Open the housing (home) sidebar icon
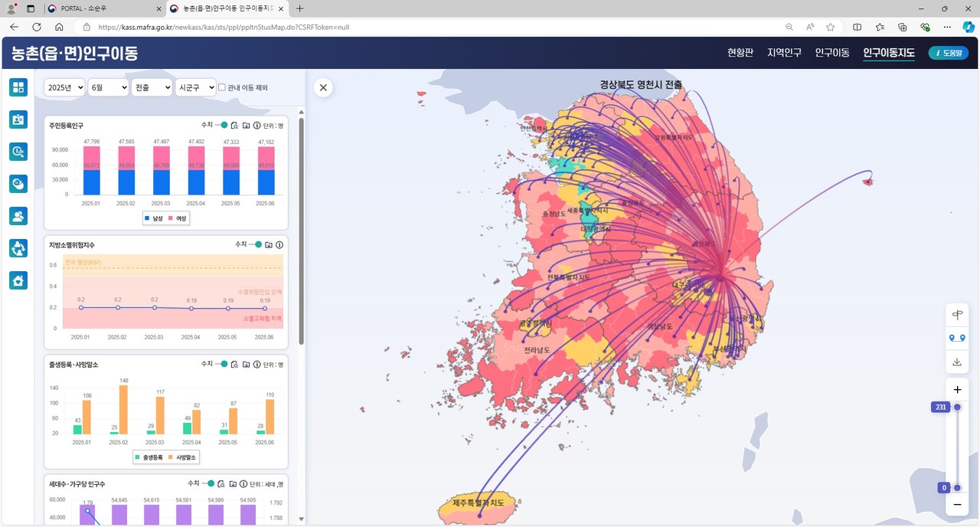This screenshot has height=527, width=980. pyautogui.click(x=18, y=280)
